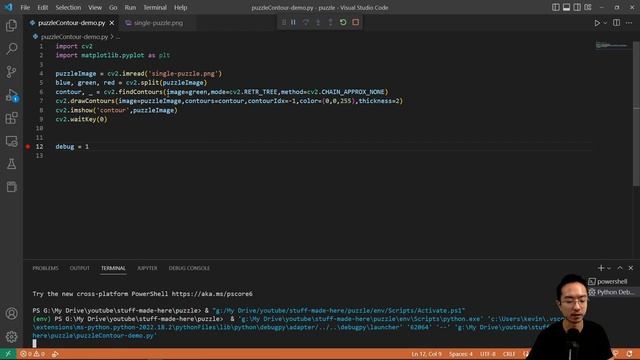Viewport: 640px width, 360px height.
Task: Switch to the OUTPUT panel tab
Action: click(80, 268)
